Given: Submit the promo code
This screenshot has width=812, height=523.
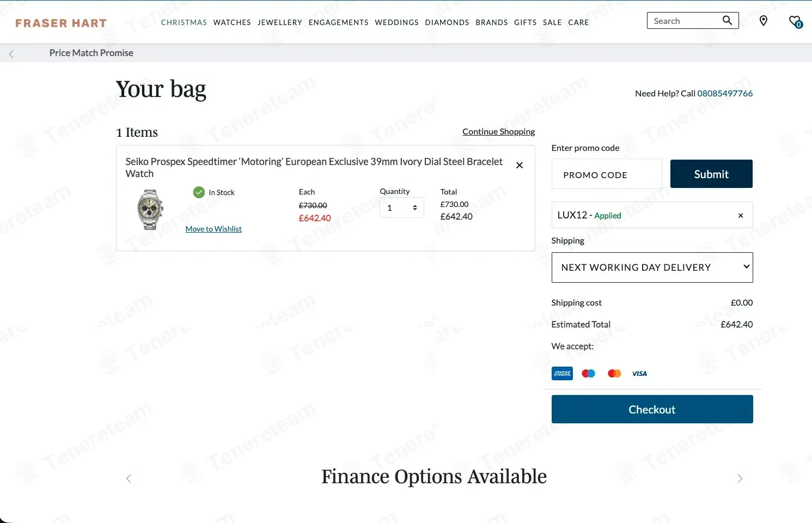Looking at the screenshot, I should (711, 174).
